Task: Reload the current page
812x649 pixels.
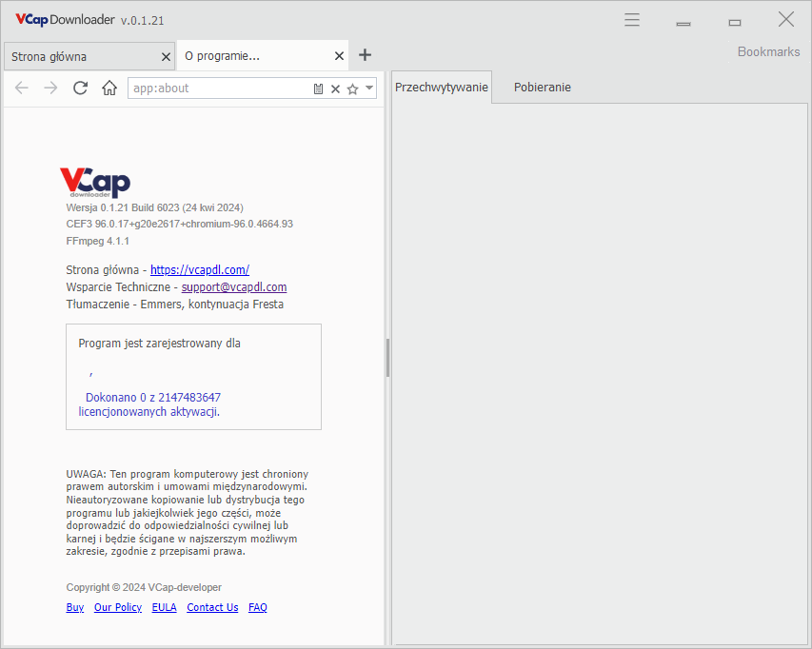Action: click(x=80, y=88)
